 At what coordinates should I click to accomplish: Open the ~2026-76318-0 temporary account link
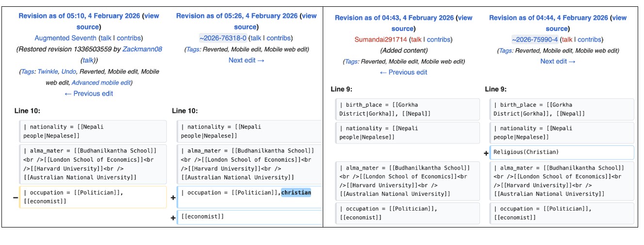pyautogui.click(x=223, y=38)
